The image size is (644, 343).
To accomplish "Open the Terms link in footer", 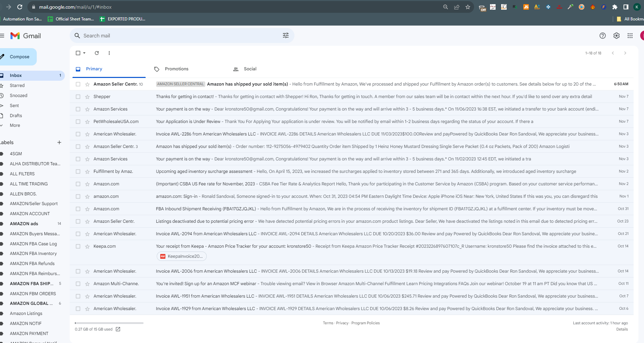I will [328, 323].
